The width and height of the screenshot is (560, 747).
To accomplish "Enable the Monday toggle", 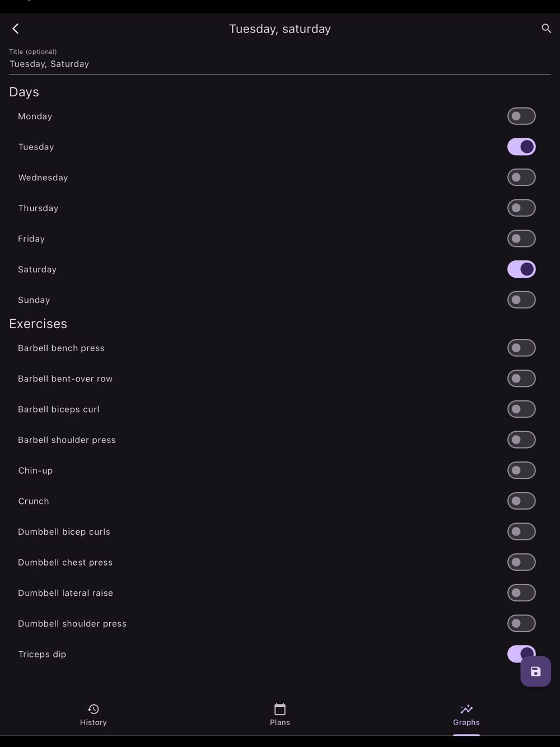I will click(521, 116).
